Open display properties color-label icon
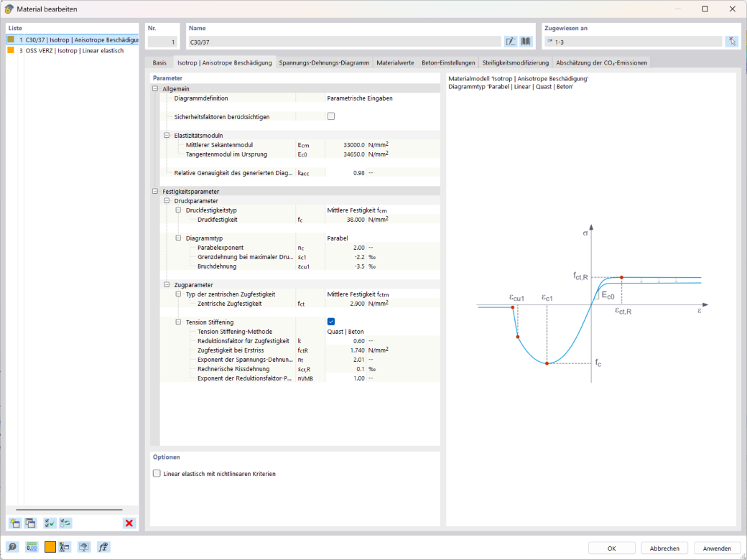747x560 pixels. 65,547
